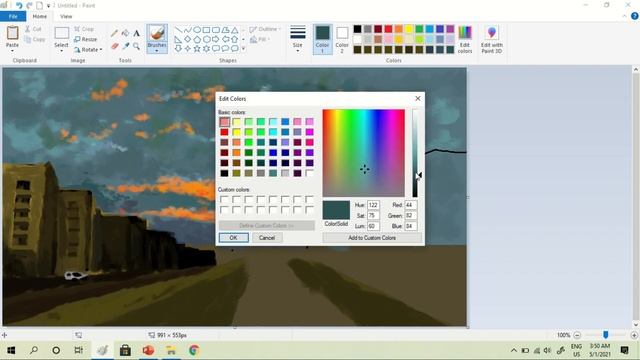The image size is (640, 360).
Task: Select the Fill with color bucket tool
Action: coord(126,33)
